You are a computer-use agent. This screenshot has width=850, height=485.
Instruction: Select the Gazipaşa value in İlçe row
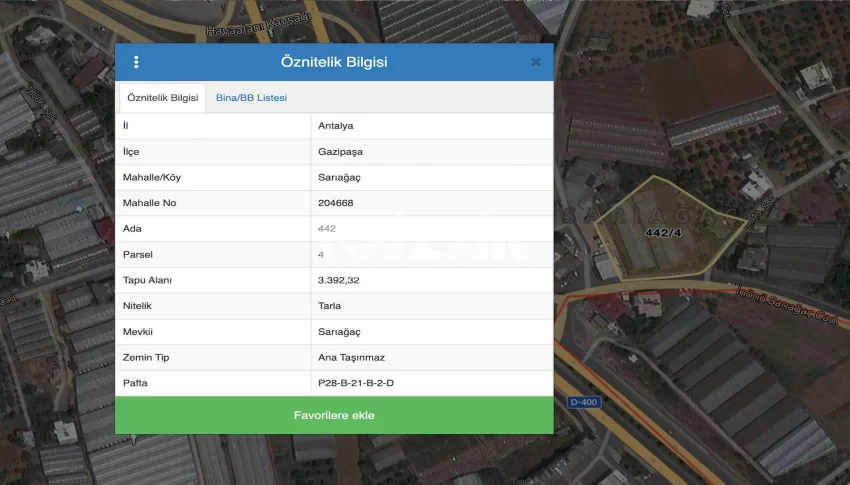click(340, 152)
